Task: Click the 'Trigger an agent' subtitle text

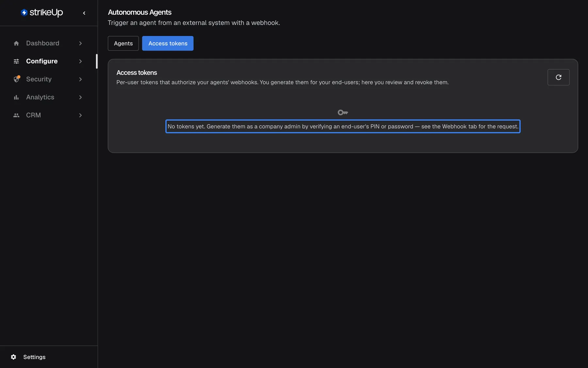Action: (194, 23)
